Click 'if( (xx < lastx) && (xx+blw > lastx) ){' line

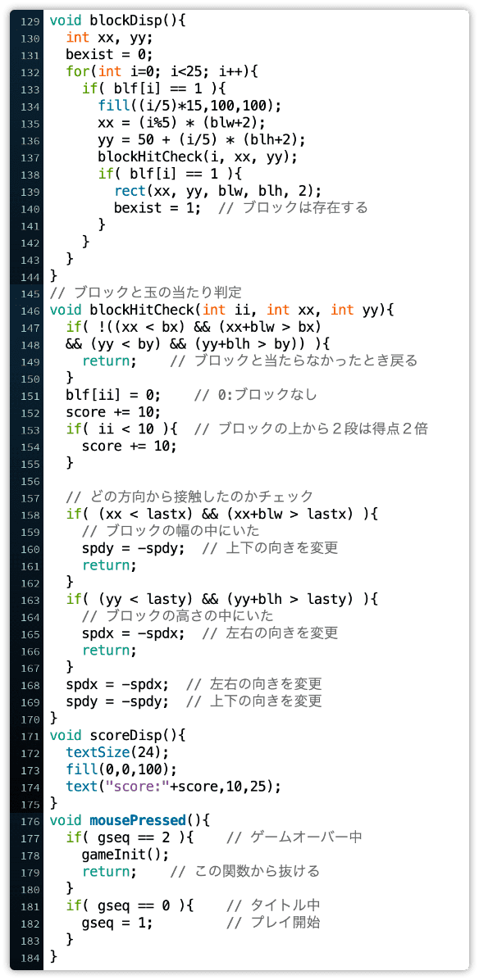(222, 514)
